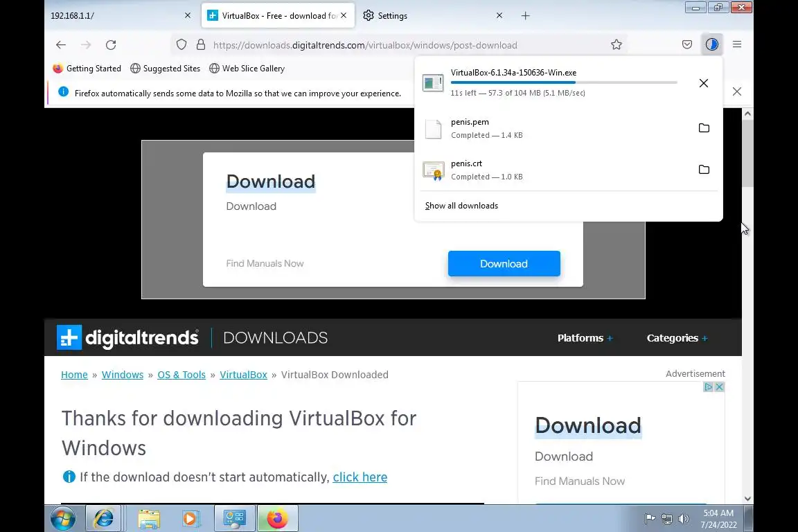Open the volume tray icon
The width and height of the screenshot is (798, 532).
684,520
